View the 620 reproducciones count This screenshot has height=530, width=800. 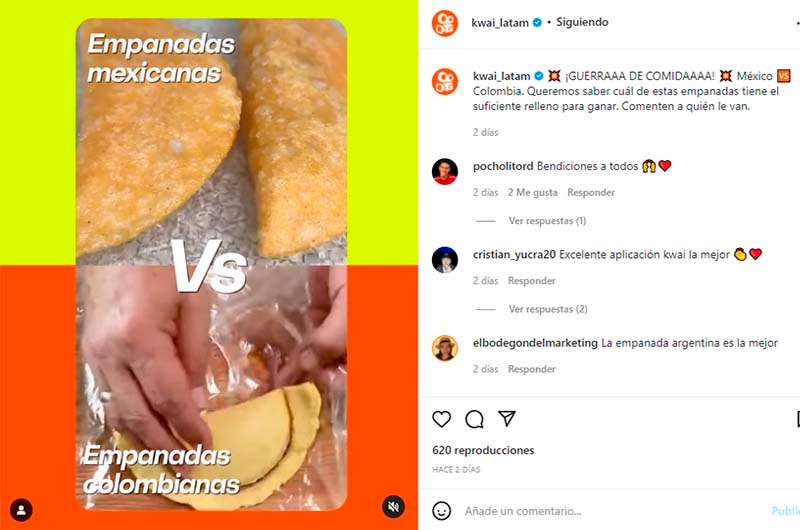point(483,450)
